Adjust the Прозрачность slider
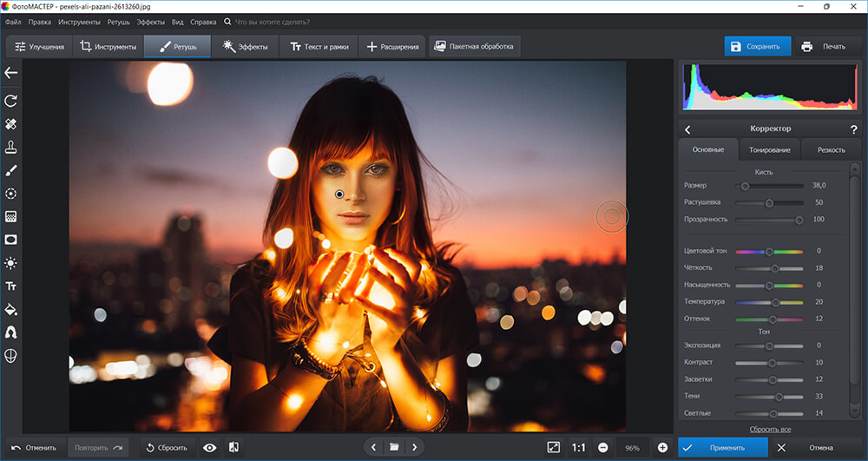Screen dimensions: 868x461 pyautogui.click(x=769, y=220)
